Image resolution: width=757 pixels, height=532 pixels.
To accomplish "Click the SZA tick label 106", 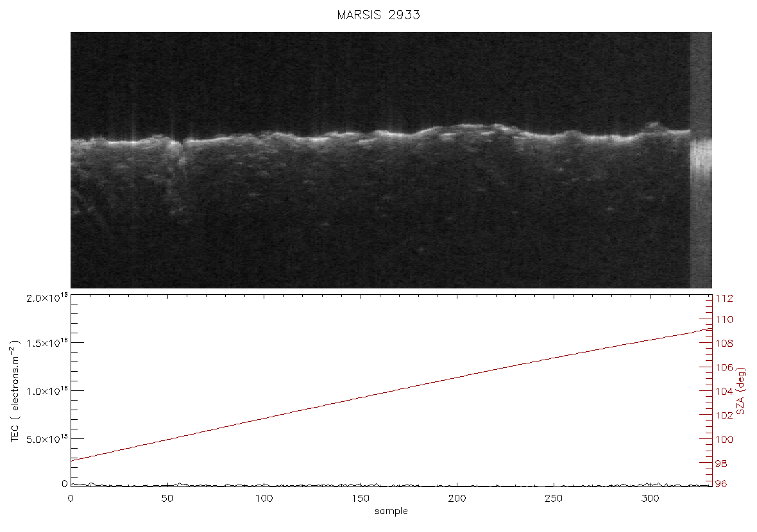I will point(724,367).
